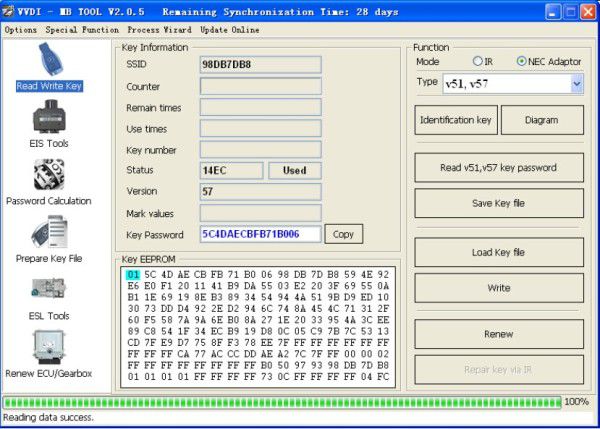Click the Key Password field 5C4DAECBFB71B006
This screenshot has width=600, height=429.
click(261, 234)
